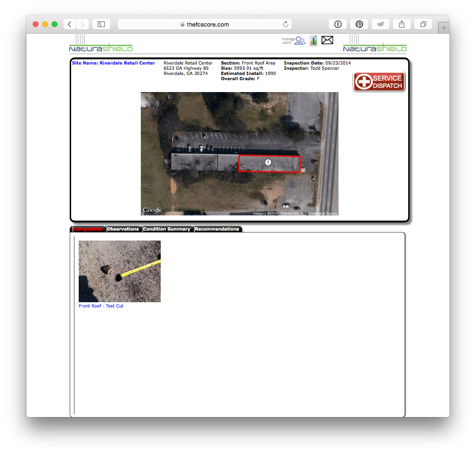Click the 1Password extension icon
Viewport: 476px width, 455px height.
click(x=338, y=24)
